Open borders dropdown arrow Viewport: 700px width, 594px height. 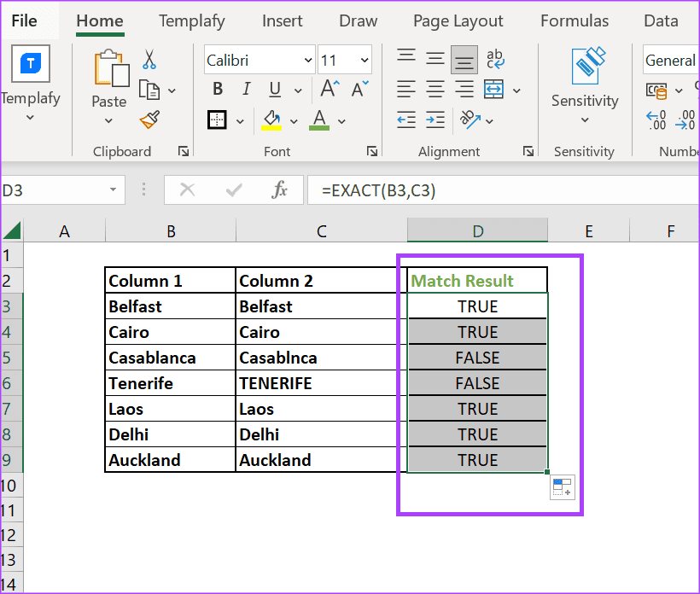coord(240,121)
